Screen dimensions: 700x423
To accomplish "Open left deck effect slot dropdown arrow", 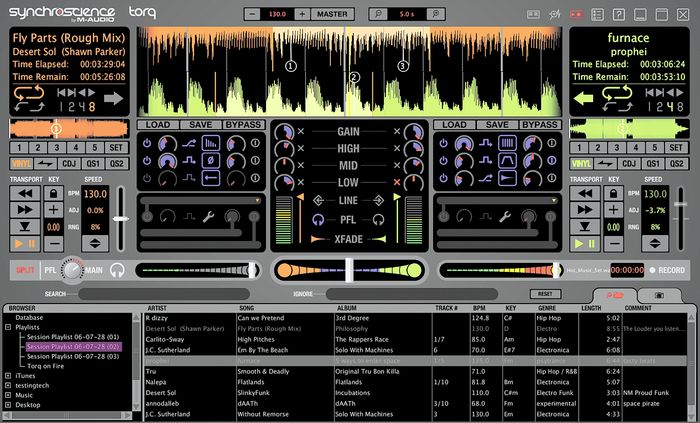I will (258, 201).
